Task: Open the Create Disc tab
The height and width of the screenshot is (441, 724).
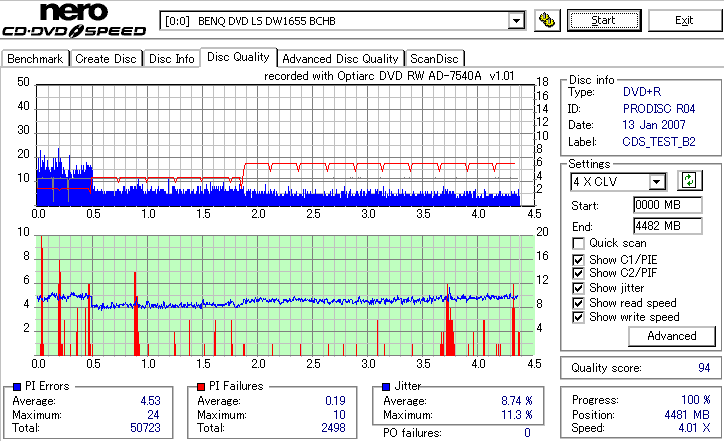Action: tap(106, 59)
